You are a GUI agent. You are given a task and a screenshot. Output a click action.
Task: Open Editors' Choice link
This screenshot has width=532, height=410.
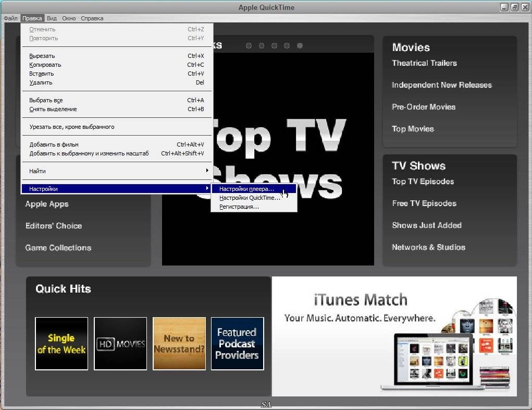[54, 225]
